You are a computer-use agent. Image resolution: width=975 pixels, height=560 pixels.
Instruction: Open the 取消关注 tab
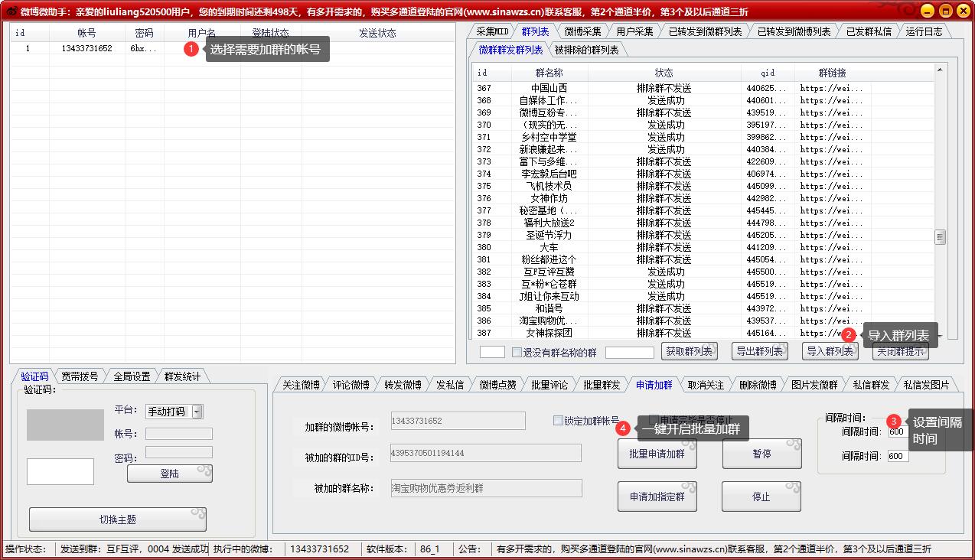pyautogui.click(x=706, y=385)
